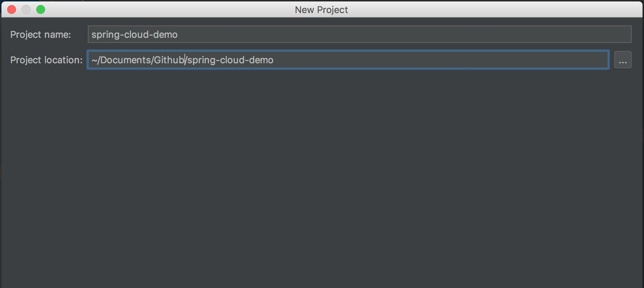Click 'demo' at the end of location path
The height and width of the screenshot is (288, 644).
261,60
